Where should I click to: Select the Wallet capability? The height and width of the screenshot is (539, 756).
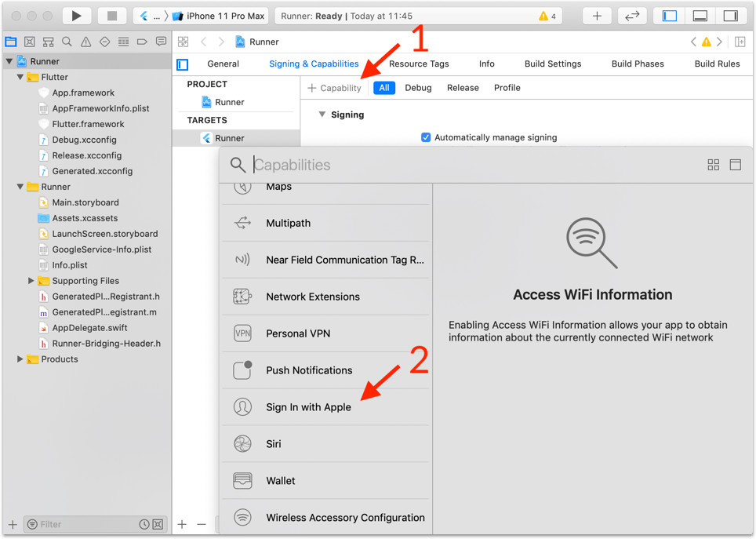click(325, 481)
